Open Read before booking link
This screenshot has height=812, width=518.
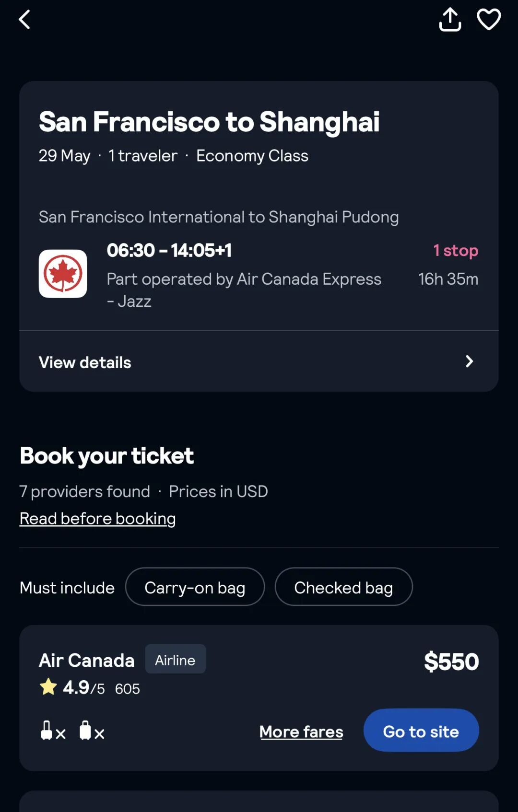point(98,519)
